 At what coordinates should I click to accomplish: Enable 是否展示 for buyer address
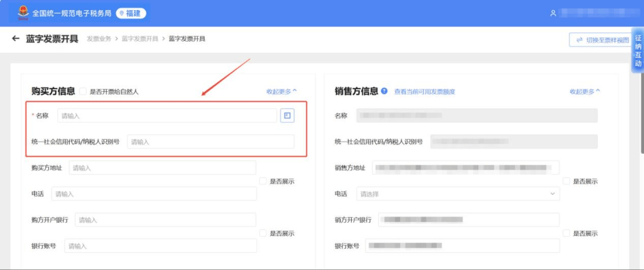tap(263, 181)
